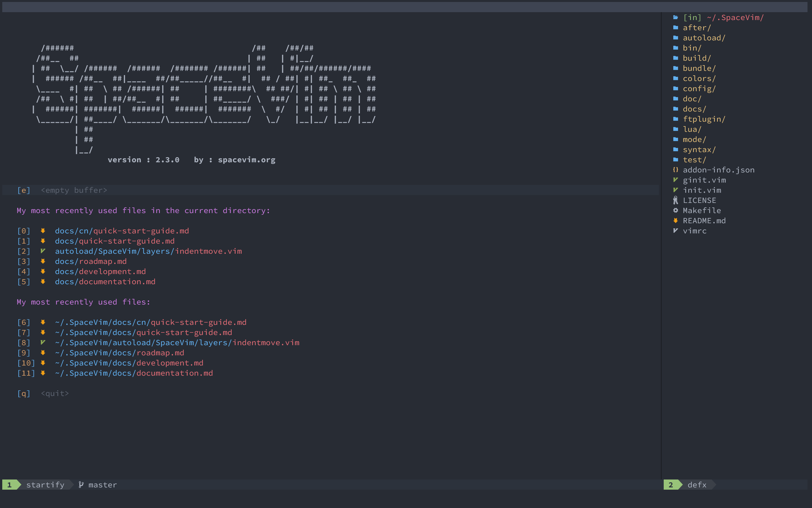Open the LICENSE file
The image size is (812, 508).
(699, 201)
